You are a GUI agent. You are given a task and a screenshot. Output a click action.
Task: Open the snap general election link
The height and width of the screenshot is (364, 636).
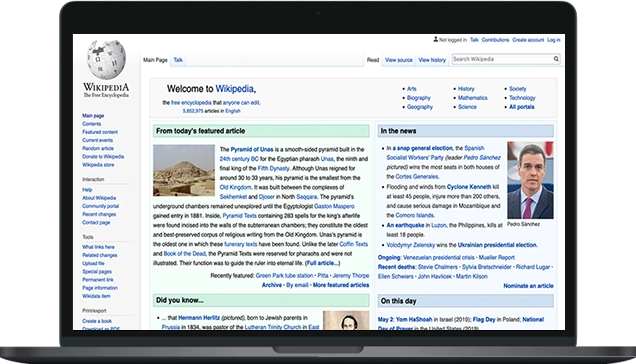tap(422, 148)
